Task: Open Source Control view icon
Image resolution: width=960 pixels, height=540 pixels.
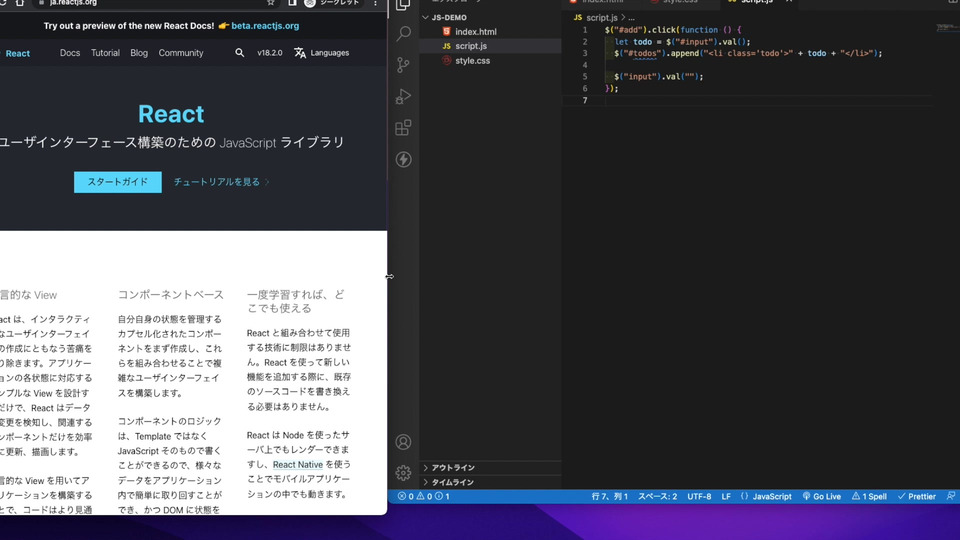Action: coord(403,65)
